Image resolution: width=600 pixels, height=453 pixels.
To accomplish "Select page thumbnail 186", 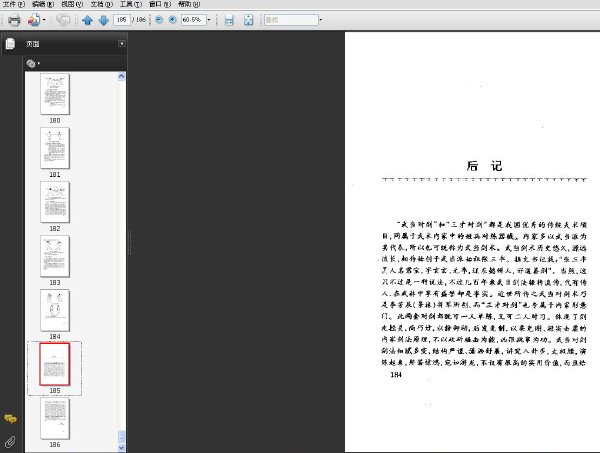I will click(55, 418).
